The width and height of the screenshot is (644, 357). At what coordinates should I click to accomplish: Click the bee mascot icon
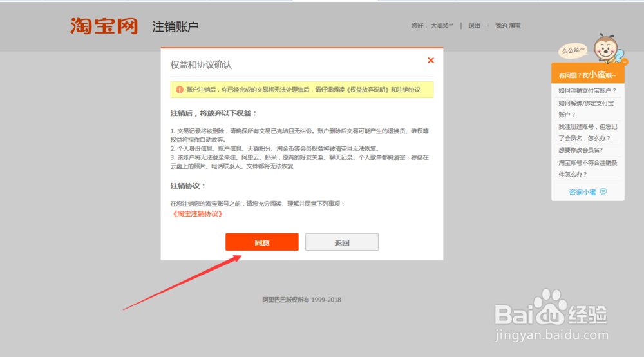[x=607, y=48]
